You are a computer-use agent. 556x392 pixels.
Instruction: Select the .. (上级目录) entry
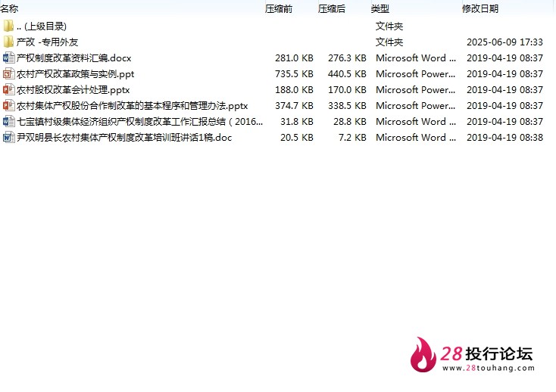click(42, 26)
